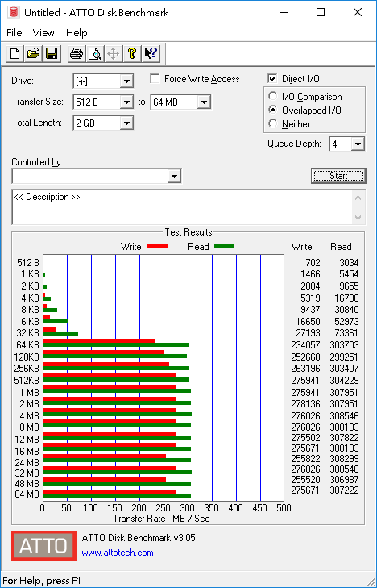Screen dimensions: 377x588
Task: Open the Total Length 2 GB dropdown
Action: [x=126, y=123]
